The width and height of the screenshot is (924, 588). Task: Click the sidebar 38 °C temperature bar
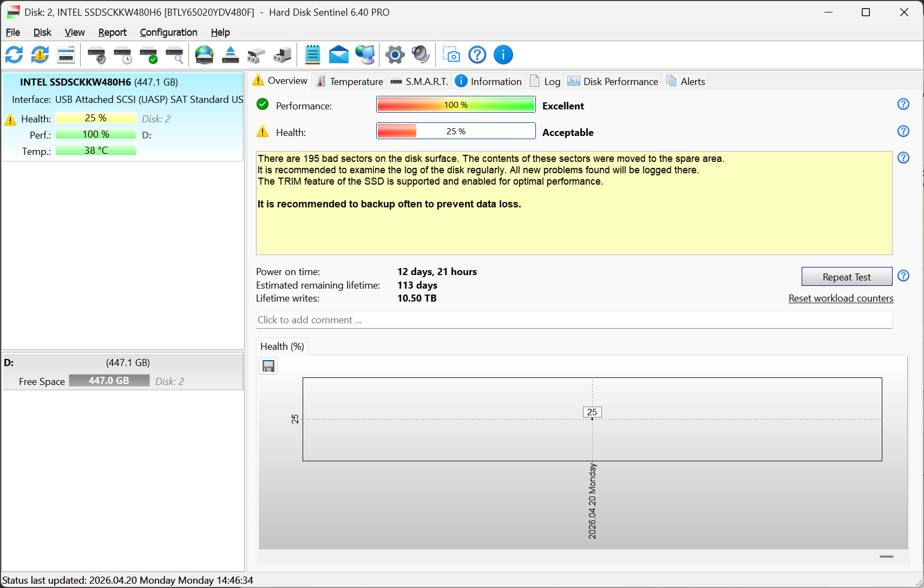click(x=96, y=151)
